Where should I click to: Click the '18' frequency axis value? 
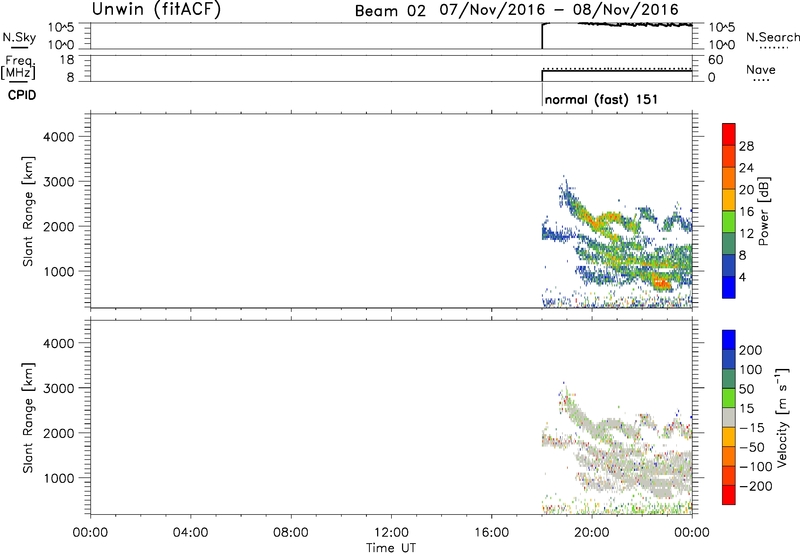click(x=67, y=60)
